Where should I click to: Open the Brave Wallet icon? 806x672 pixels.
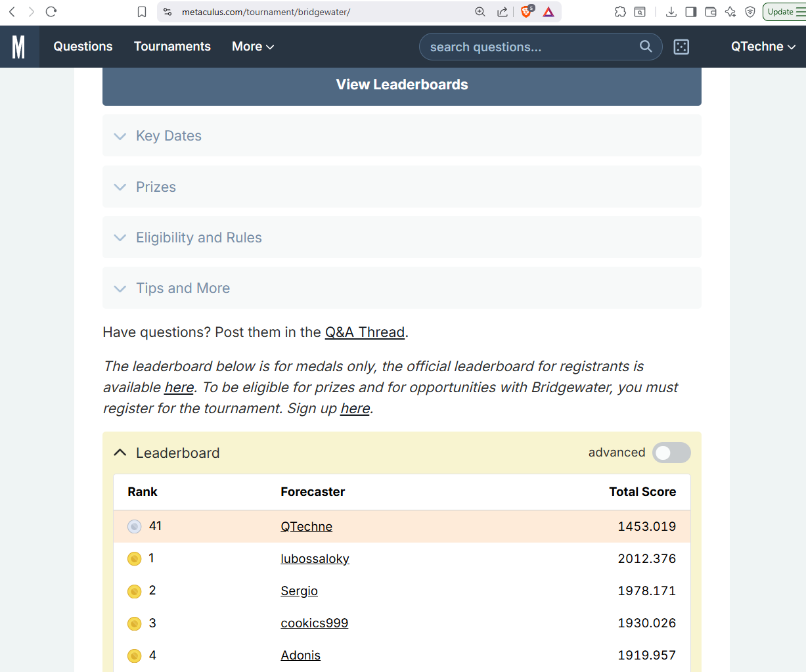coord(710,12)
